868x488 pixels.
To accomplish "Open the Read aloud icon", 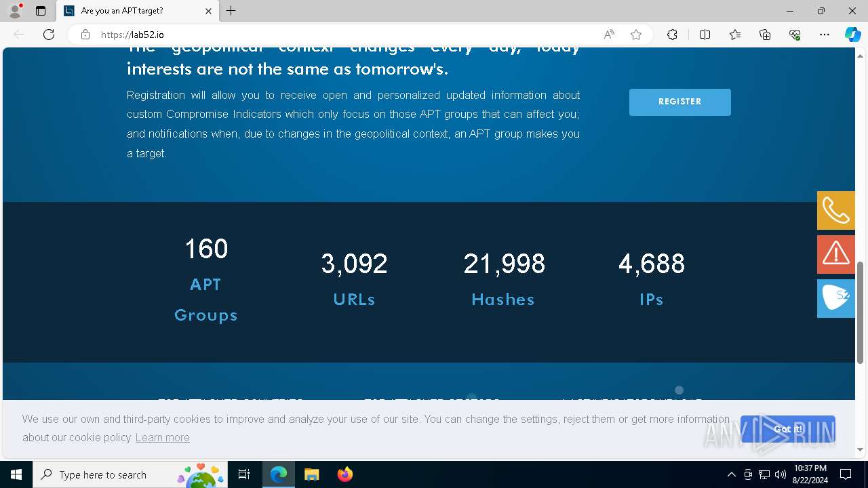I will click(609, 35).
